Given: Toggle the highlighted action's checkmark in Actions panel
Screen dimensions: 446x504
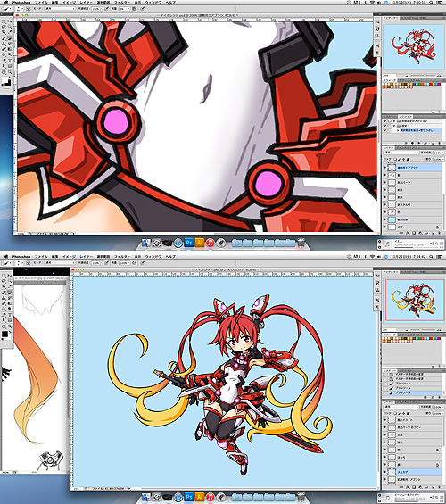Looking at the screenshot, I should pos(385,130).
